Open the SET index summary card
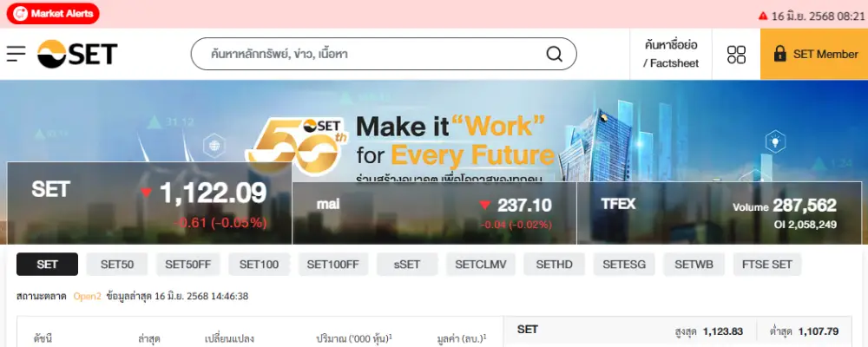Image resolution: width=868 pixels, height=347 pixels. pyautogui.click(x=149, y=202)
